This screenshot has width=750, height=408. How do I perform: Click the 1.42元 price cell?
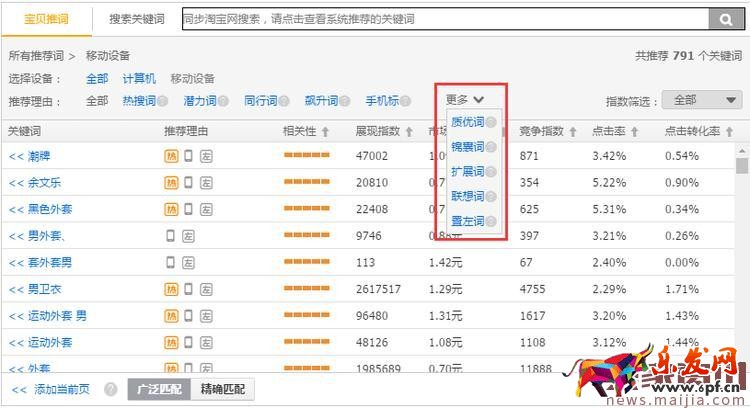click(445, 263)
